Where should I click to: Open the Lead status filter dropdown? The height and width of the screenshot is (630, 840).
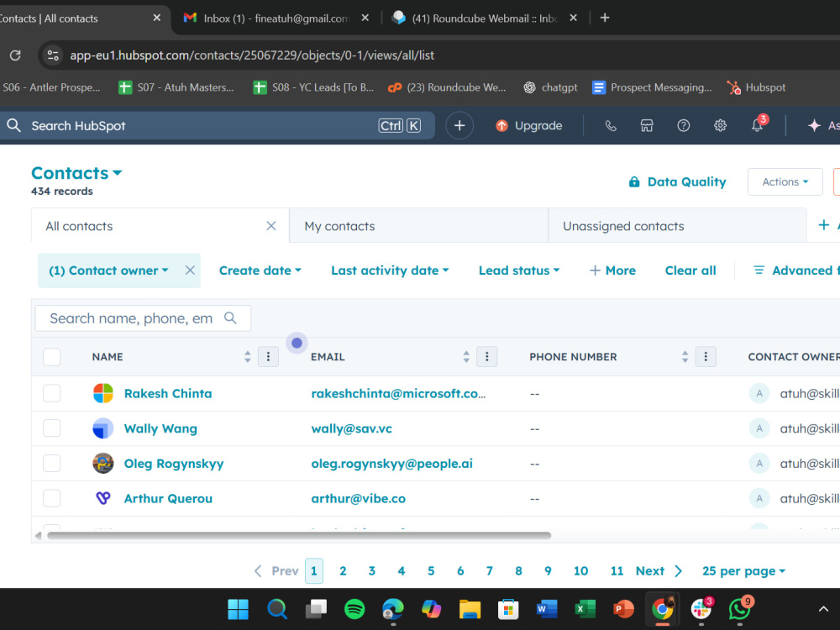tap(519, 270)
